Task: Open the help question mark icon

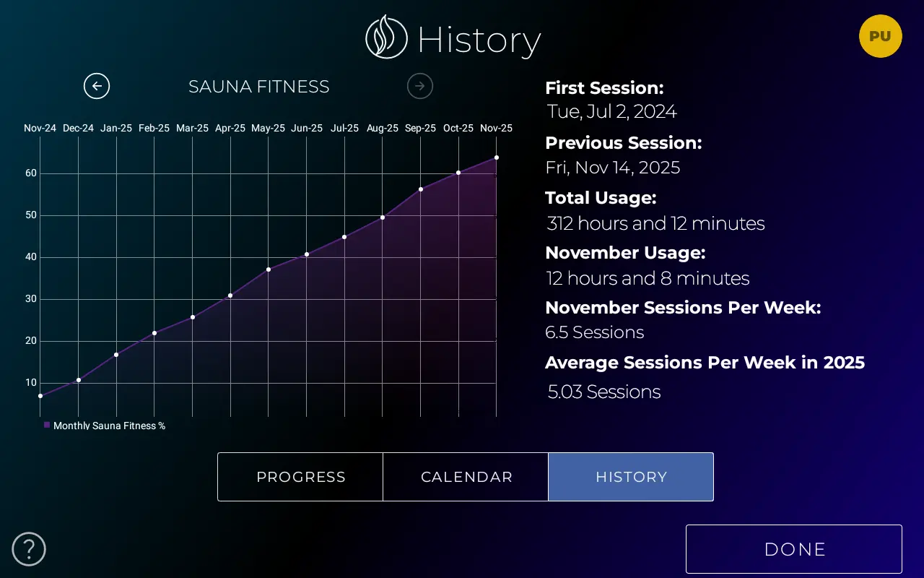Action: coord(29,549)
